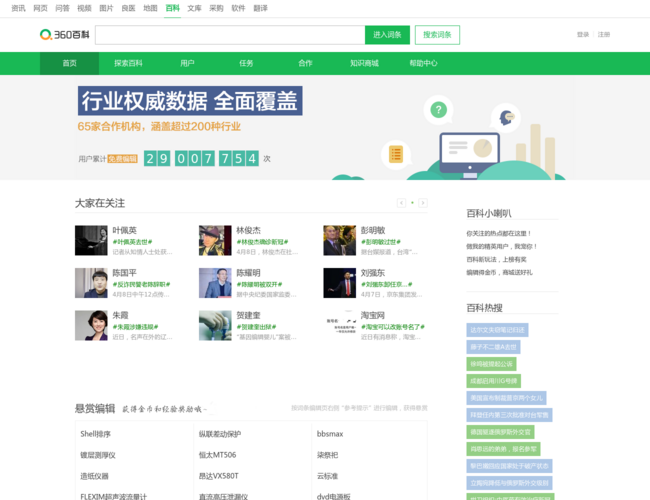Click hot search tag 黎巴嫩总理称国家处于破产状态
The image size is (650, 500).
[509, 466]
